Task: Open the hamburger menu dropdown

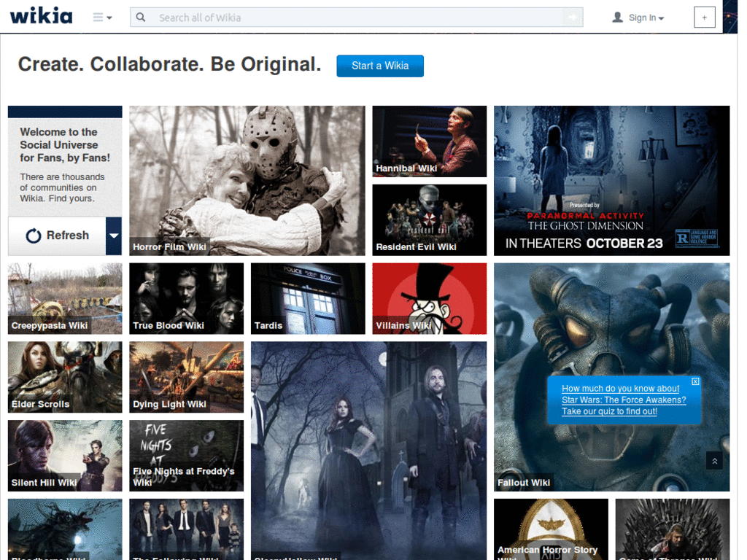Action: click(102, 17)
